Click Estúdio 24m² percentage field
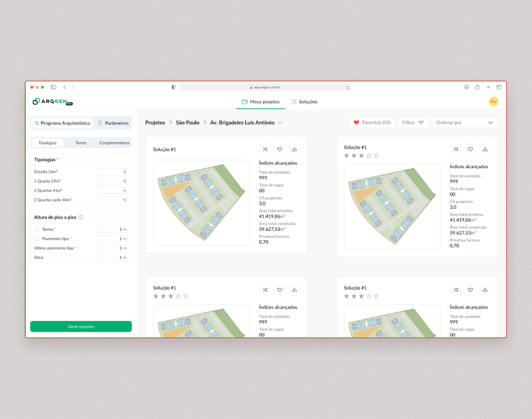 (112, 172)
